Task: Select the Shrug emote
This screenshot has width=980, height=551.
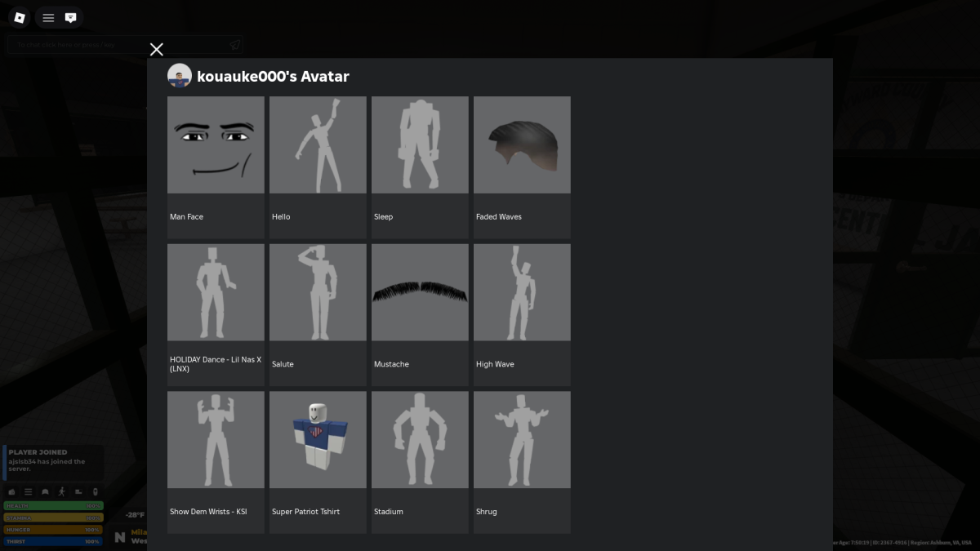Action: point(522,440)
